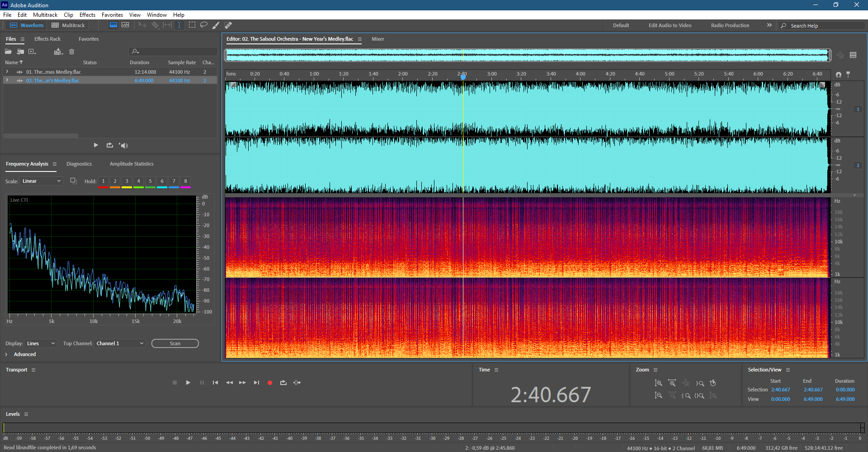Click Hold button 4 with green bar
The width and height of the screenshot is (868, 452).
point(138,182)
